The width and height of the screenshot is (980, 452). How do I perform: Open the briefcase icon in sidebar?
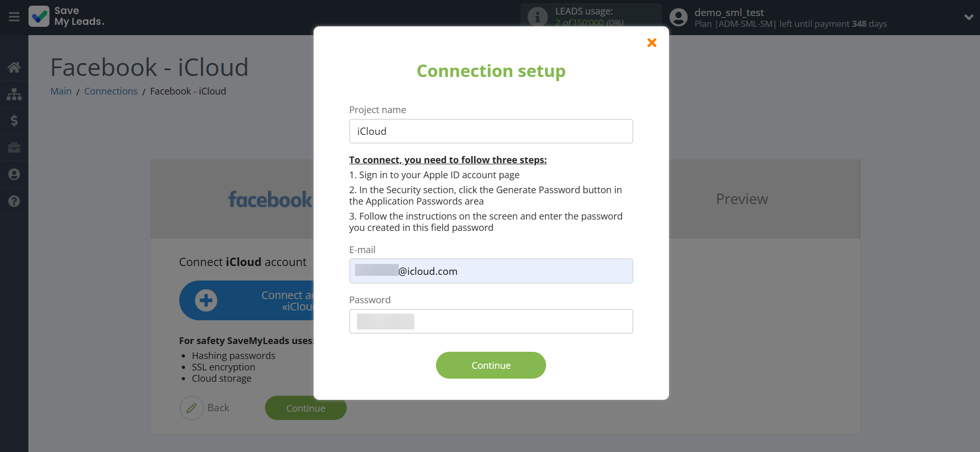click(x=14, y=148)
